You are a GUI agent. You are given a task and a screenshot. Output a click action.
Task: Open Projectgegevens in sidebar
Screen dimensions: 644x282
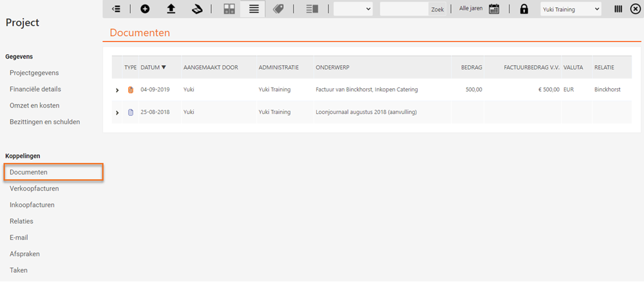[34, 73]
